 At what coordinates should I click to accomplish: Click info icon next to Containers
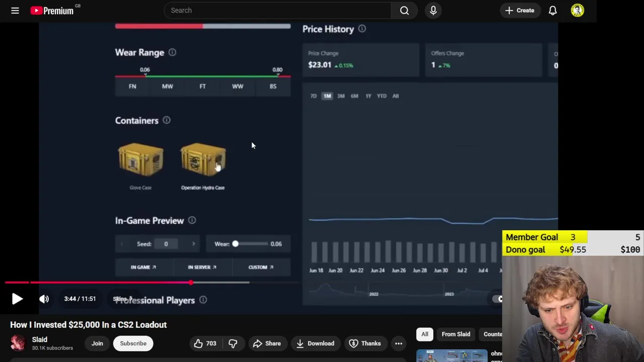(x=167, y=120)
